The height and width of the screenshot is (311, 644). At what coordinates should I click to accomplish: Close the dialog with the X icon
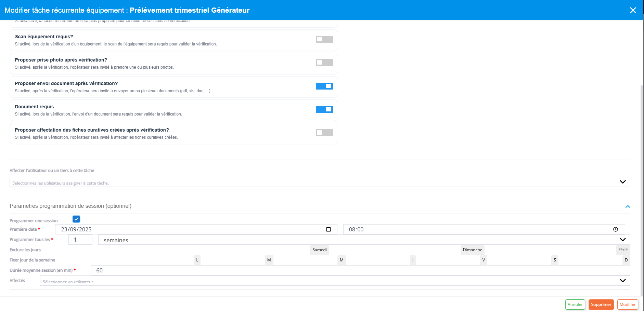point(633,10)
